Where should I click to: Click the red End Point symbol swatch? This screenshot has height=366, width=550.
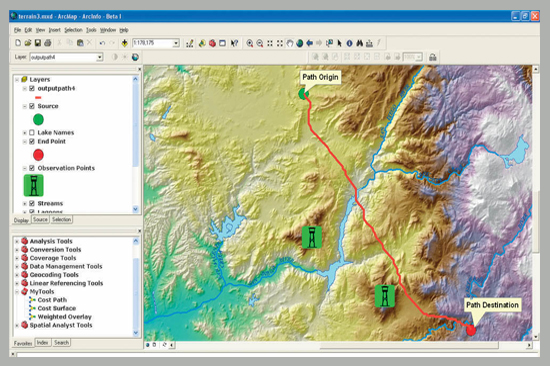[38, 155]
